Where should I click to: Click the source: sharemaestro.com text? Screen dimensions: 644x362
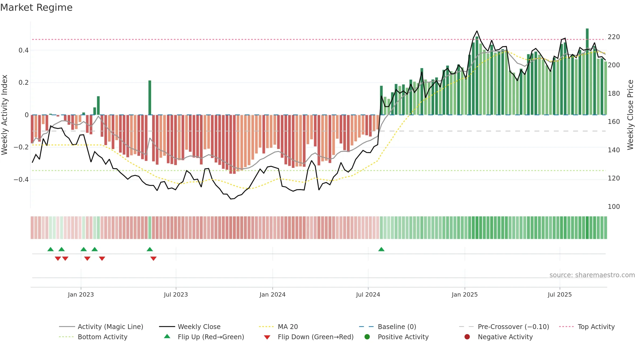click(592, 275)
